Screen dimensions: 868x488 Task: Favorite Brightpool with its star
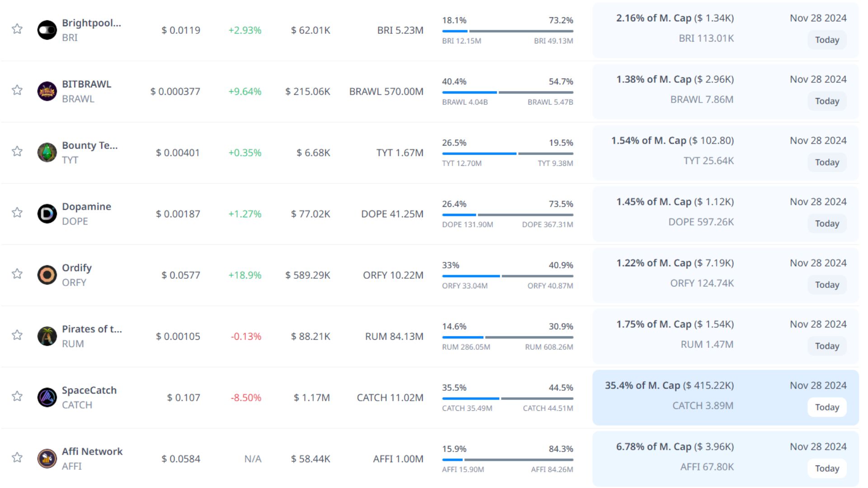17,29
